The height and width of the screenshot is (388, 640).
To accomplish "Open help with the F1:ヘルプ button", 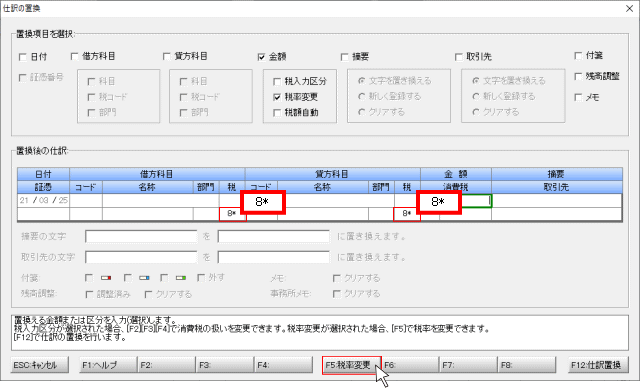I will coord(108,365).
